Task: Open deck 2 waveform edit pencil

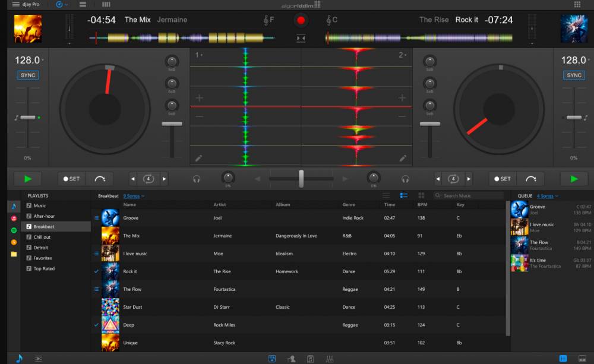Action: tap(403, 159)
